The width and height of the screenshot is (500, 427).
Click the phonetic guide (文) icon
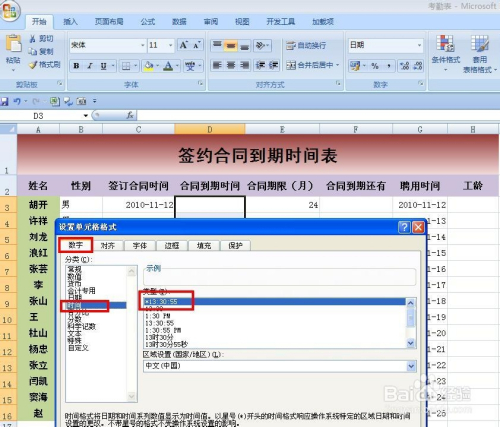coord(190,66)
